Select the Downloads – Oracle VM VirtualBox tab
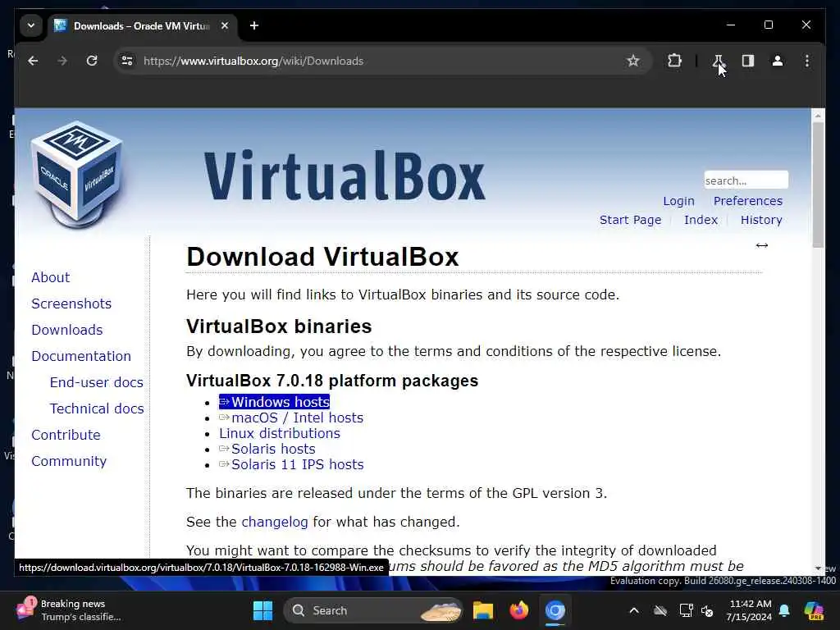 pos(141,25)
